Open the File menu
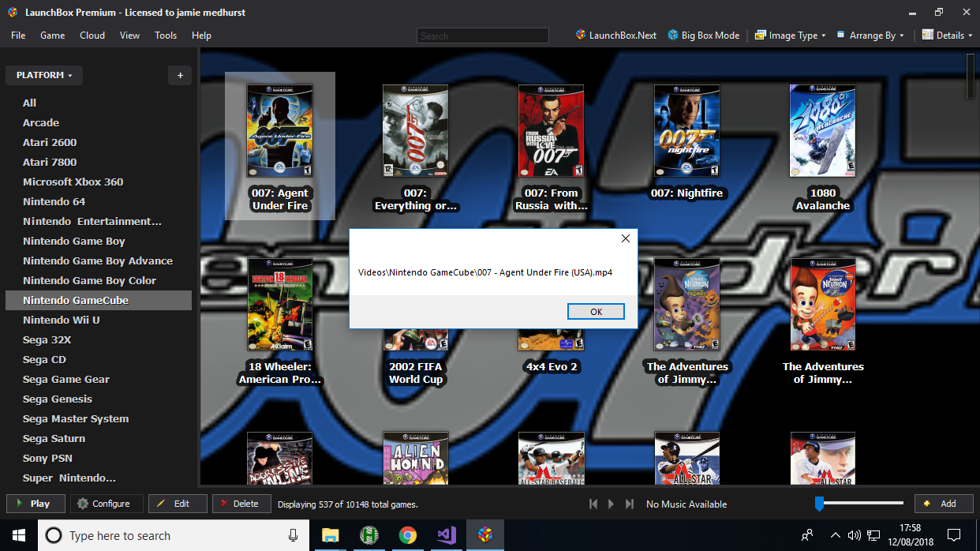 (18, 36)
